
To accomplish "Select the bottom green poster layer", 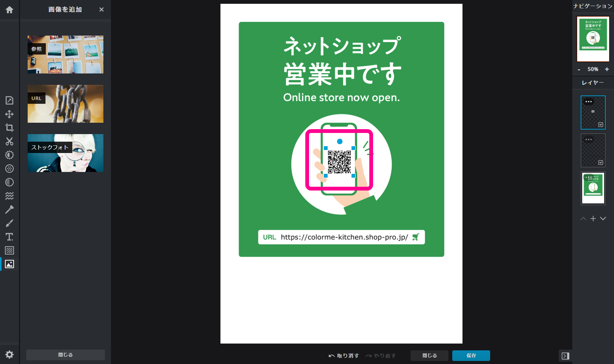I will [593, 188].
